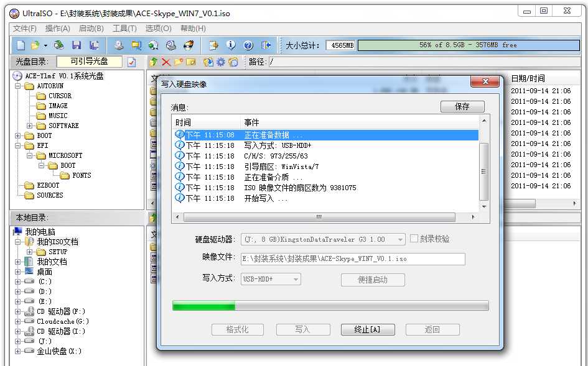The height and width of the screenshot is (366, 588).
Task: Select the SOURCES folder in tree
Action: pyautogui.click(x=50, y=195)
